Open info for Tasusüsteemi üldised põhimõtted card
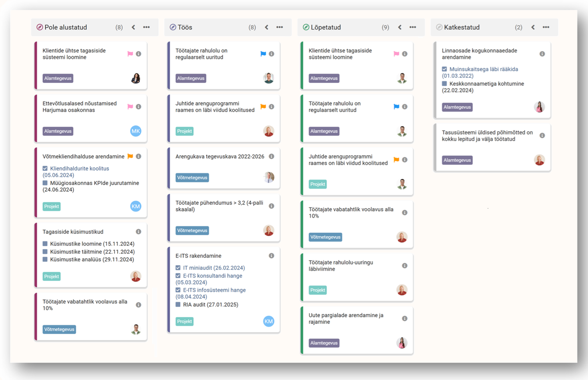The image size is (588, 380). (542, 136)
